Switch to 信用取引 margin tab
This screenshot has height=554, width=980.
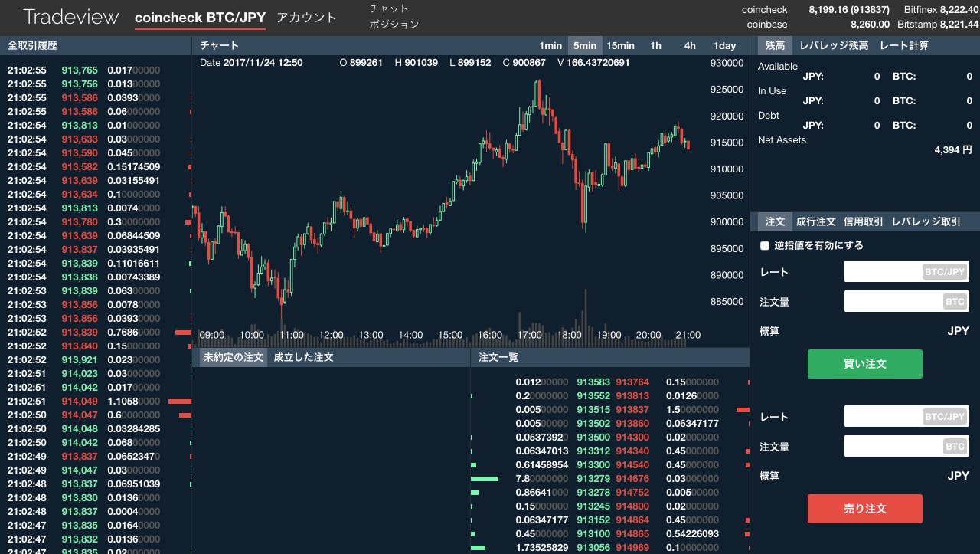[863, 221]
